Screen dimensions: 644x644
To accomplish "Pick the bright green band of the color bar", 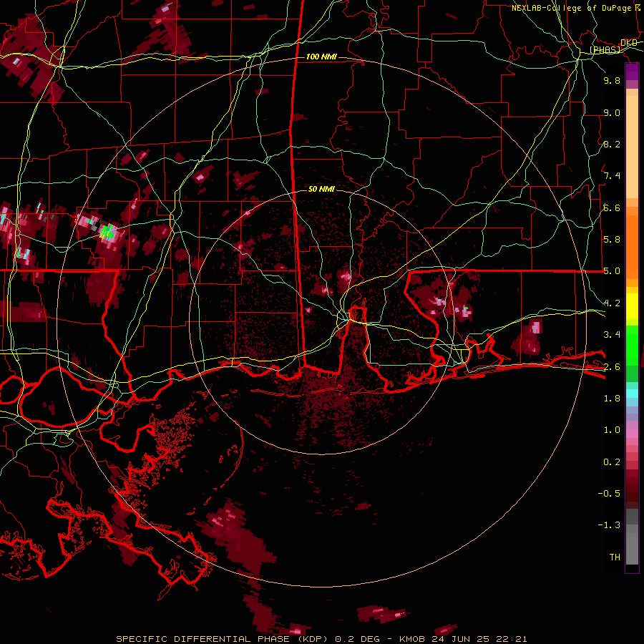I will (632, 346).
